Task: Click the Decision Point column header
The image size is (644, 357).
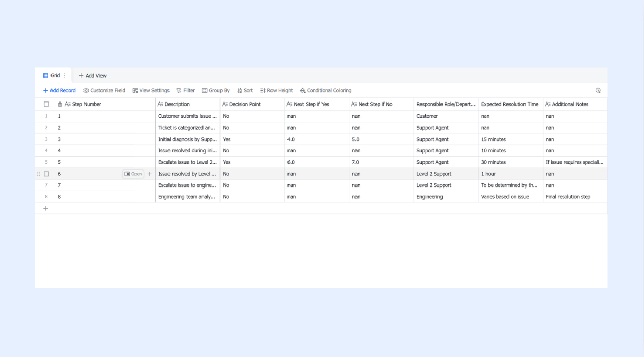Action: pos(252,104)
